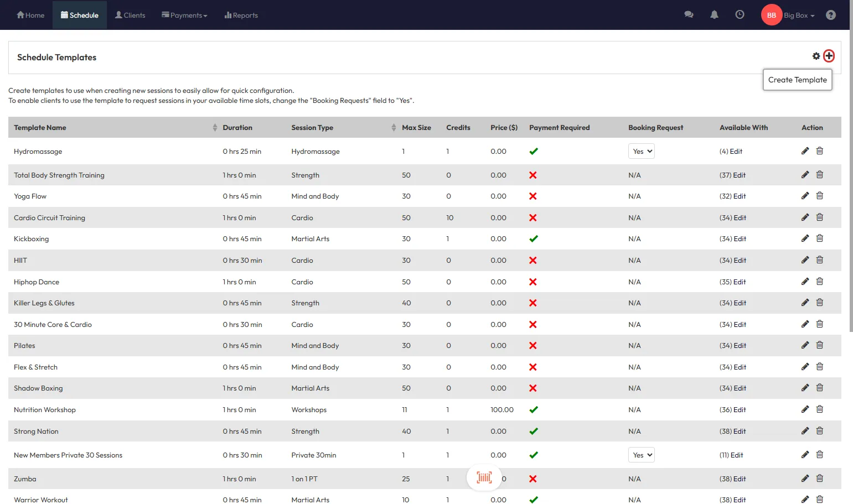853x504 pixels.
Task: Click (37) Edit for Total Body Strength
Action: (732, 175)
